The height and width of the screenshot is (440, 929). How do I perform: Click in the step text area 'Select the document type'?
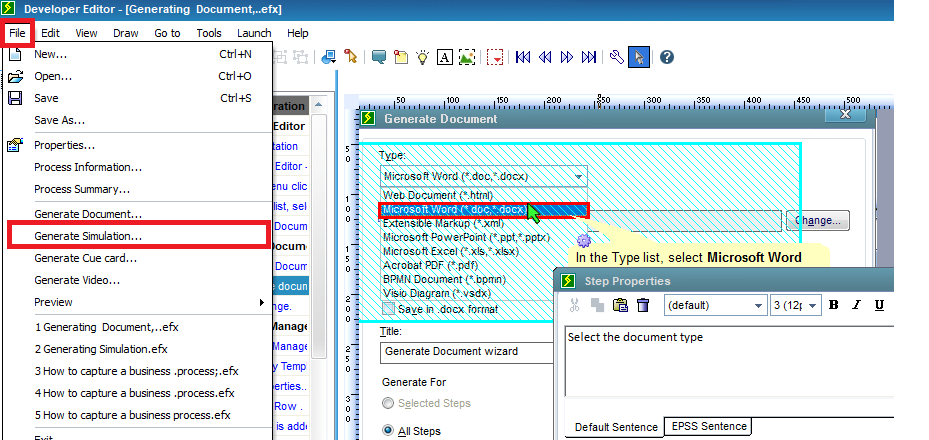[729, 360]
